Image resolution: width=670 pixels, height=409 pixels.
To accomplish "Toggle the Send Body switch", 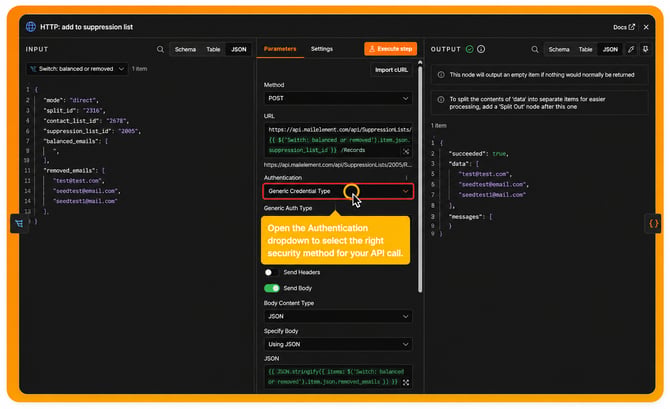I will click(271, 288).
